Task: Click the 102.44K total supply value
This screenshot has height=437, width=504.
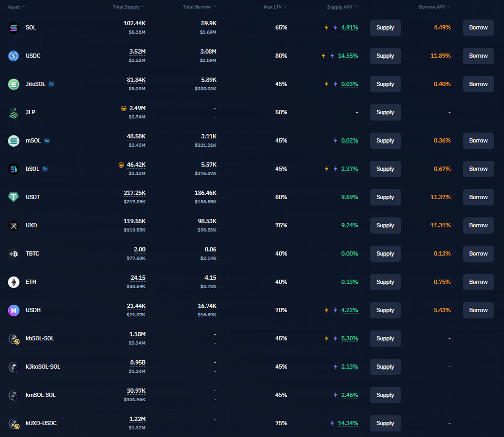Action: point(135,24)
